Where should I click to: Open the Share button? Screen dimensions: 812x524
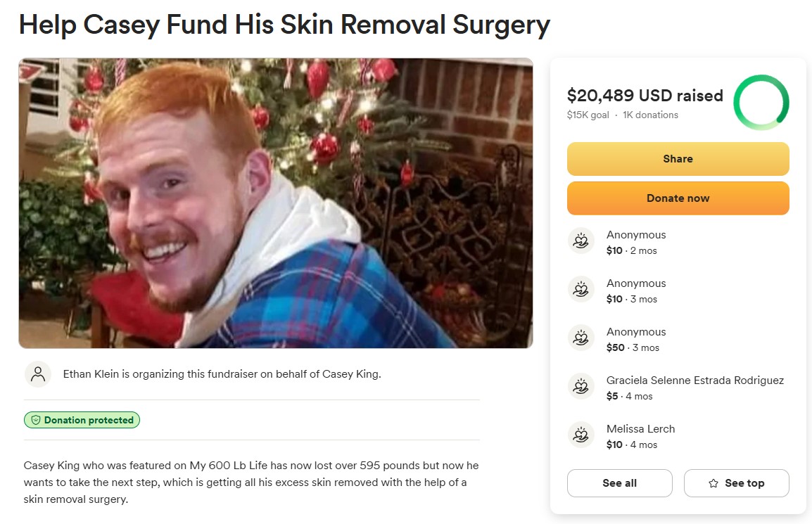pos(678,159)
